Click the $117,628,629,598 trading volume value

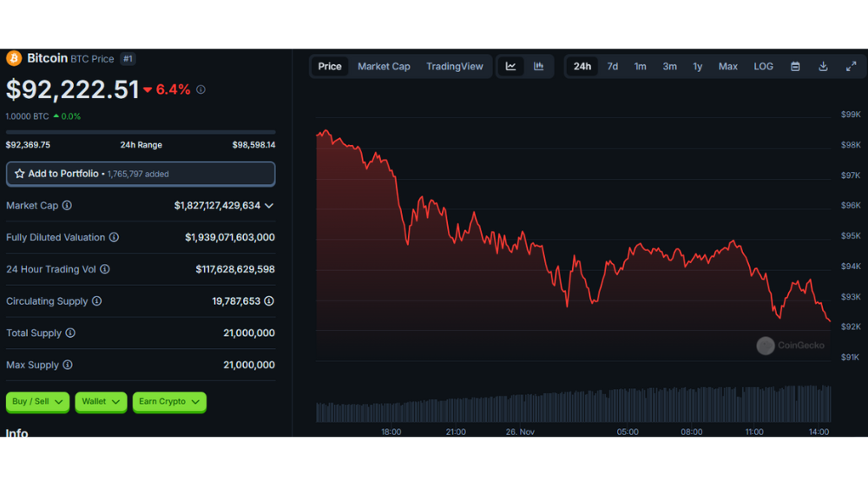point(235,269)
